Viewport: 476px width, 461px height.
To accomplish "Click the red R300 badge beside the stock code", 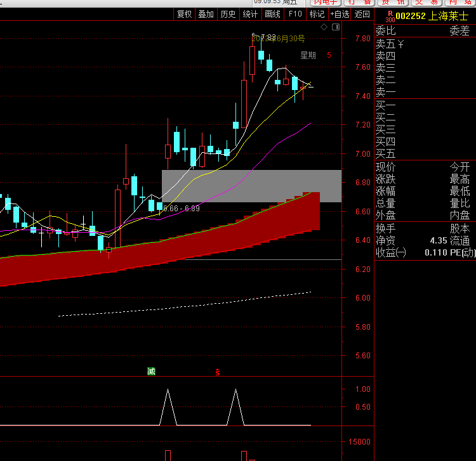I will click(x=390, y=16).
